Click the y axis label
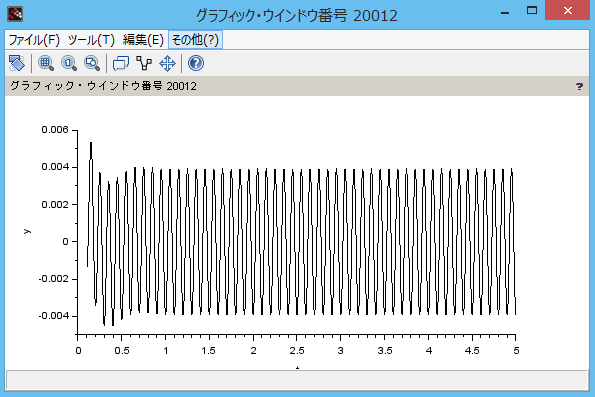 [27, 231]
